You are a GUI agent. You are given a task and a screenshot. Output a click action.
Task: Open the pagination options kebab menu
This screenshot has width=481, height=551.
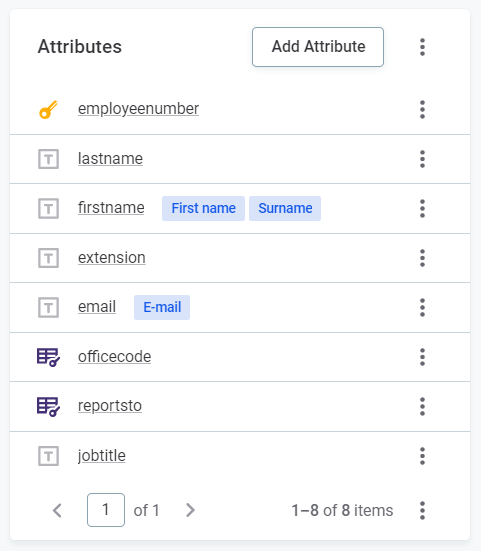click(422, 510)
